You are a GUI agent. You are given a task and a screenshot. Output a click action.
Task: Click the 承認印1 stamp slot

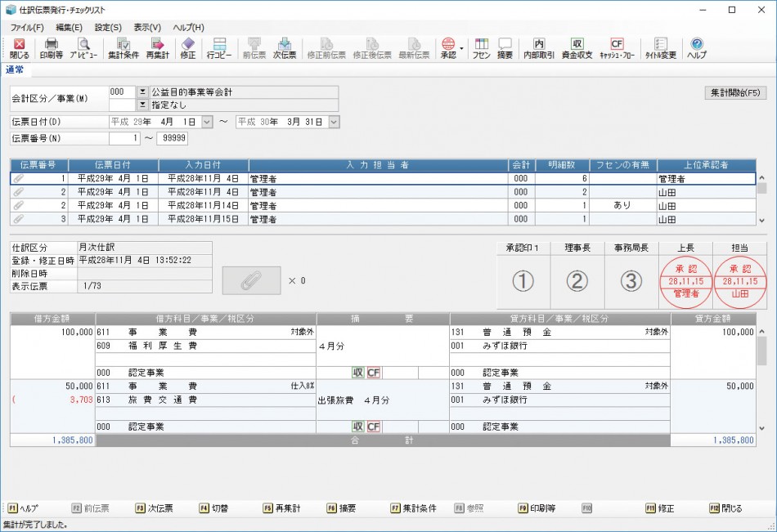click(x=523, y=280)
